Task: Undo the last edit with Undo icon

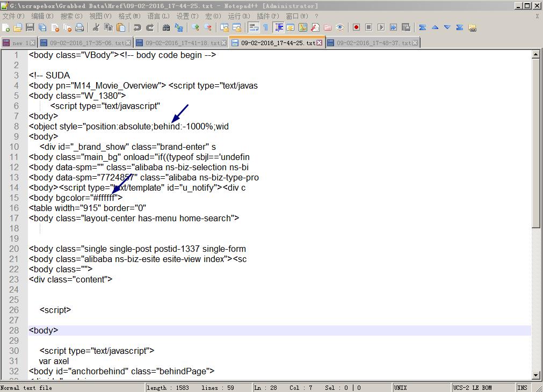Action: point(137,28)
